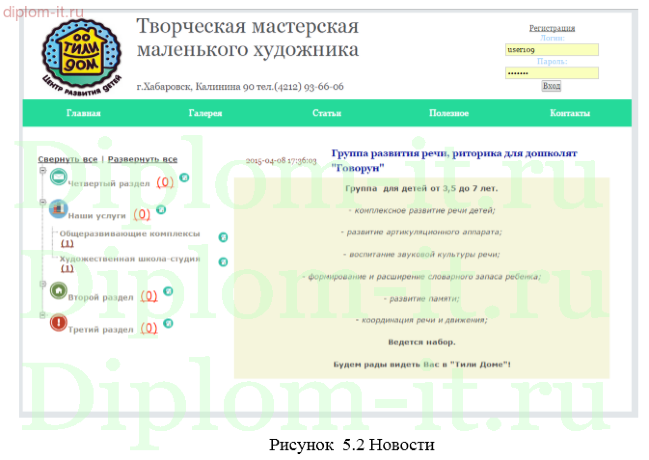Click the Регистрация link
Viewport: 649px width, 460px height.
[552, 28]
